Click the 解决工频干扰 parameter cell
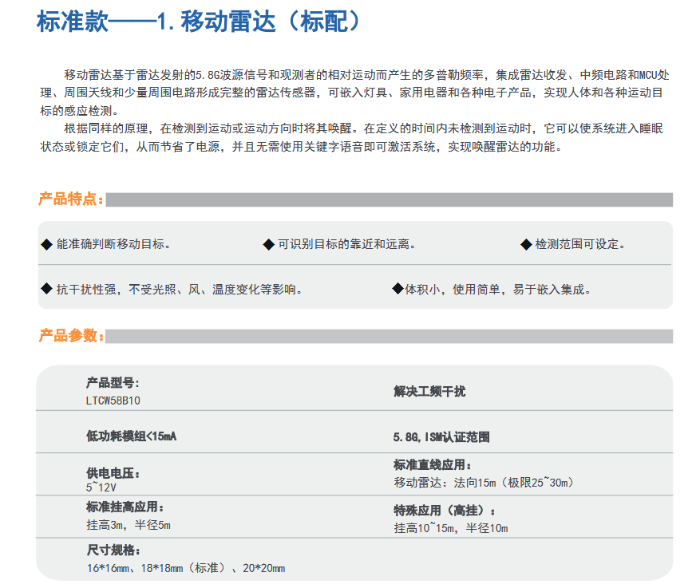 429,391
